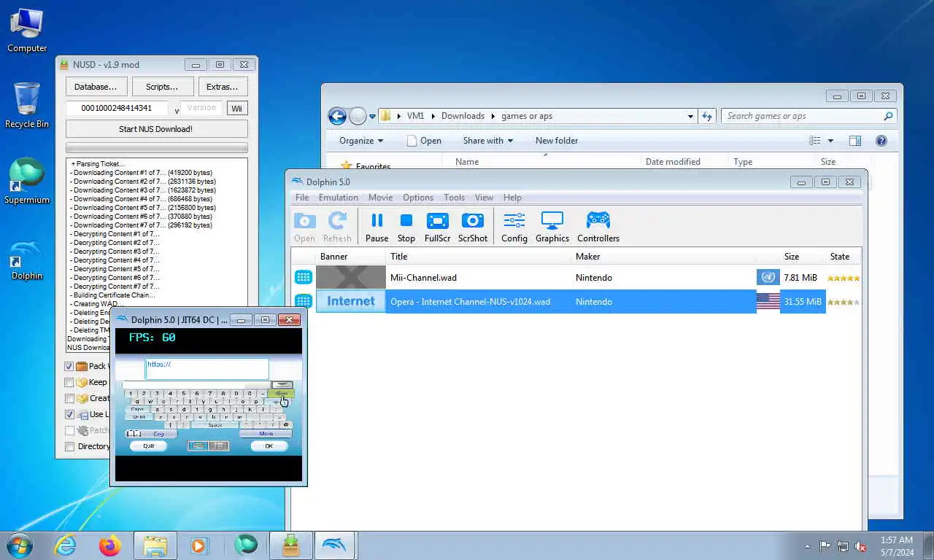Click the Explorer back navigation arrow
The width and height of the screenshot is (934, 560).
coord(337,116)
